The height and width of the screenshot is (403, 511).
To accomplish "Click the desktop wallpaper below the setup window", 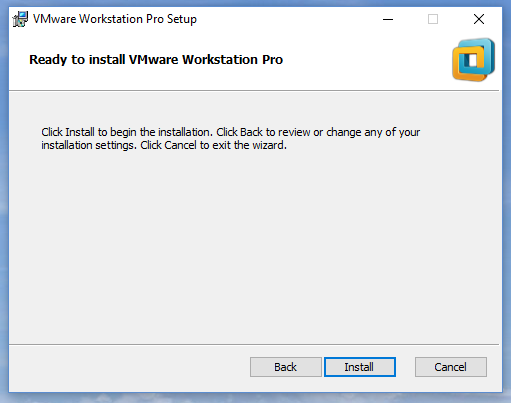I will (x=255, y=398).
